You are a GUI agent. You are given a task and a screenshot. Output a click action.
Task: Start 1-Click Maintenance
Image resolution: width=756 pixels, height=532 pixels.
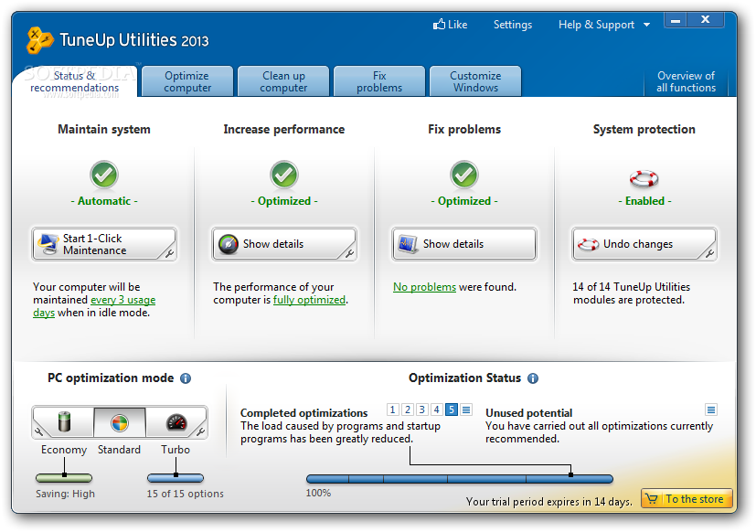pos(104,244)
